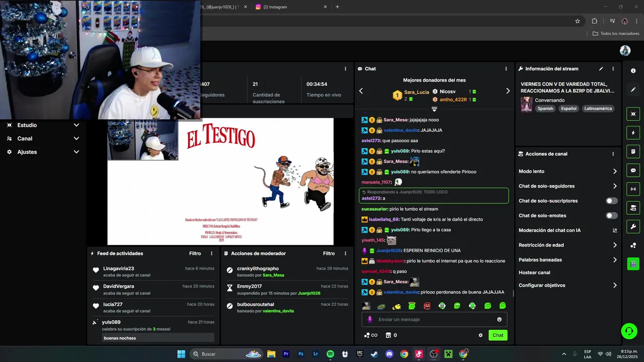Select the red angry face emote
Image resolution: width=644 pixels, height=362 pixels.
(x=427, y=306)
